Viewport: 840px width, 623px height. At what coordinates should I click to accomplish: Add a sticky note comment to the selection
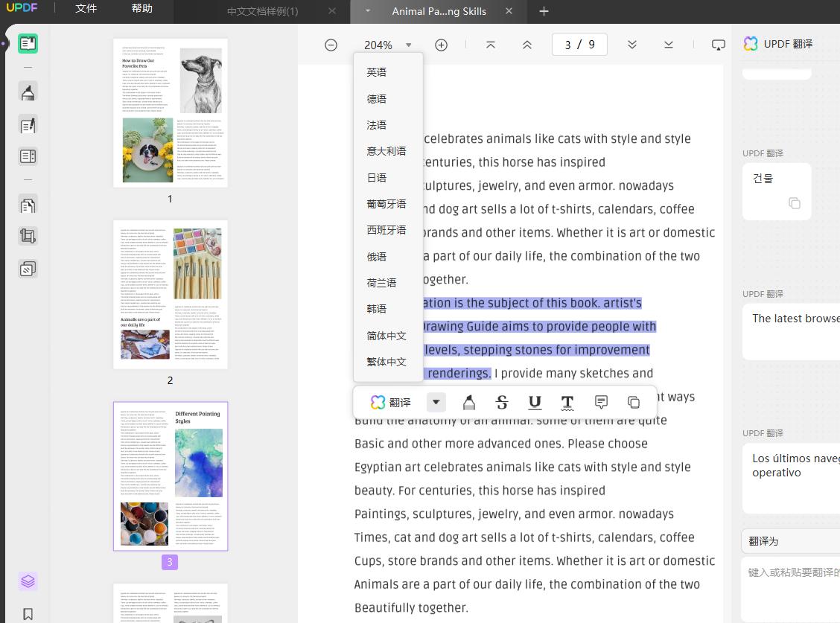(x=601, y=403)
